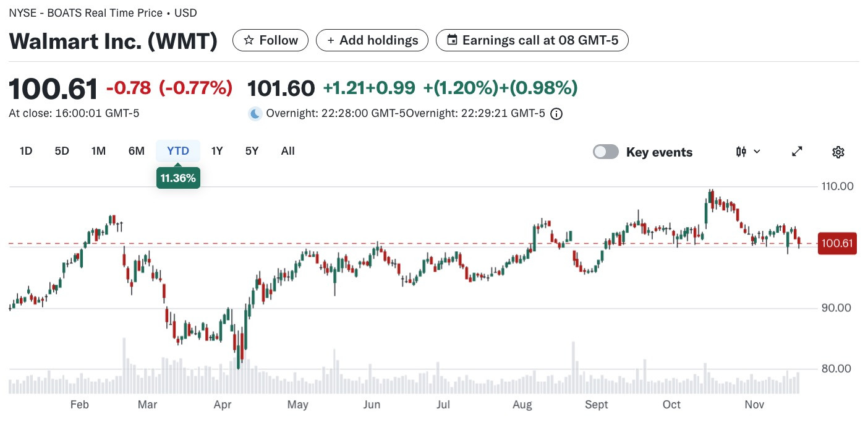Expand chart to full screen
Screen dimensions: 868x422
[x=798, y=152]
